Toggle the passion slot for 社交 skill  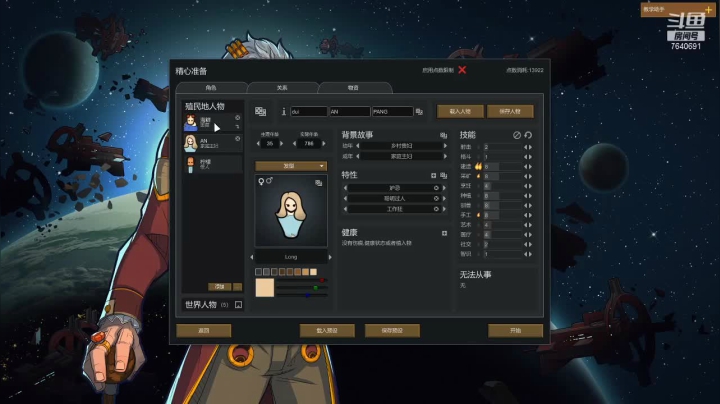tap(478, 244)
